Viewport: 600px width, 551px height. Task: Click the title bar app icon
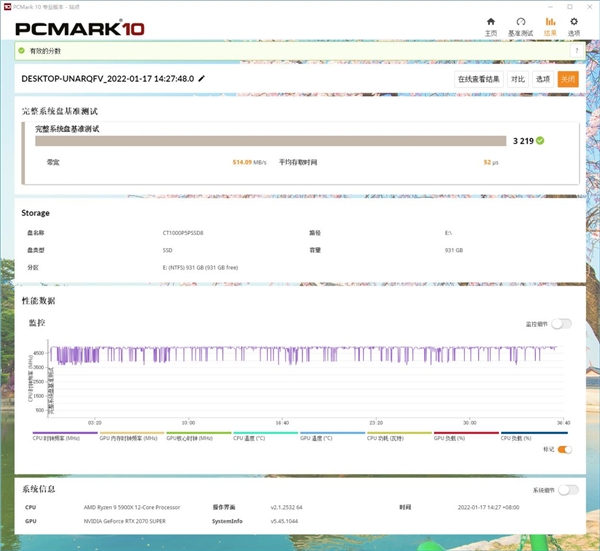coord(7,7)
